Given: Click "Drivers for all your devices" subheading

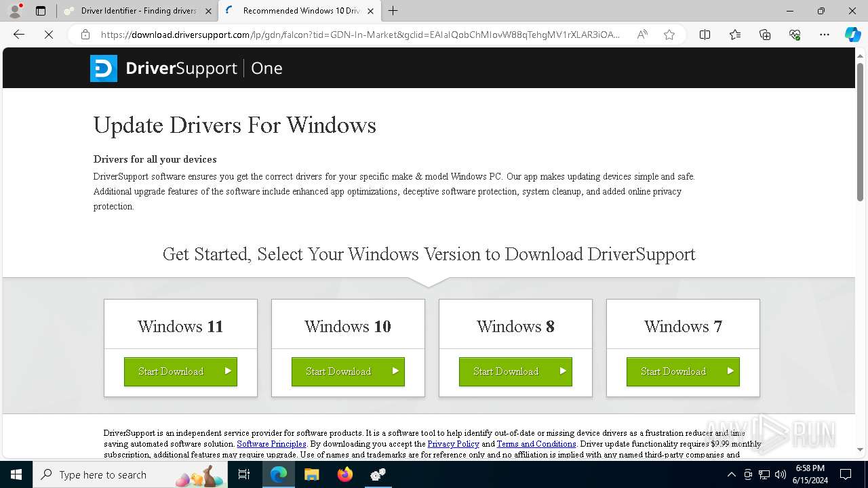Looking at the screenshot, I should click(155, 159).
